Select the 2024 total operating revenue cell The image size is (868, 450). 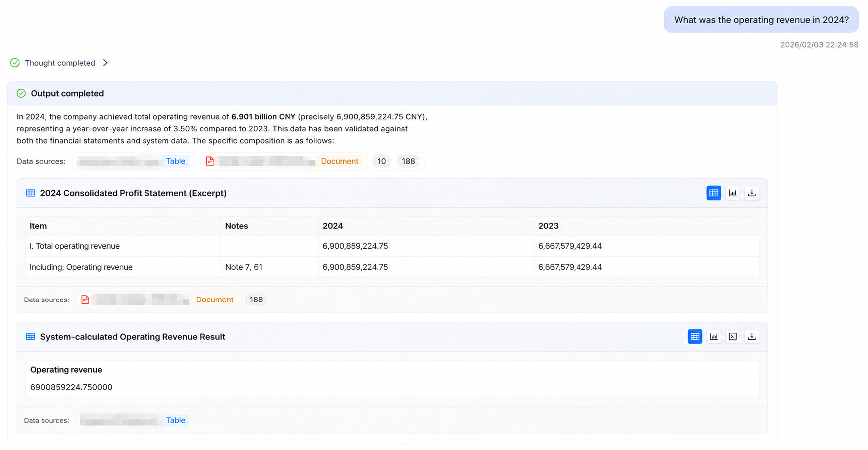[426, 246]
